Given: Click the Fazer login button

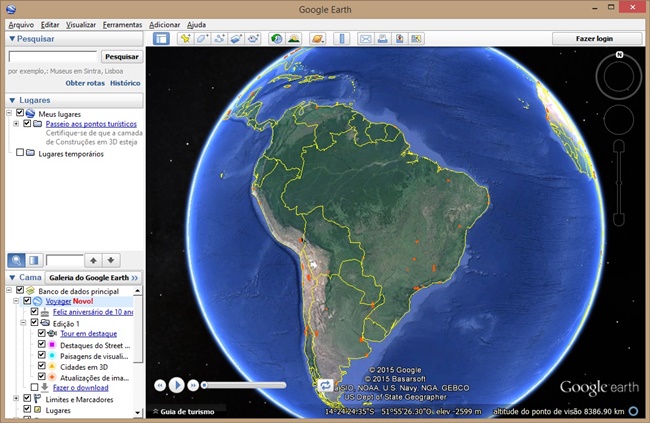Looking at the screenshot, I should (x=594, y=39).
